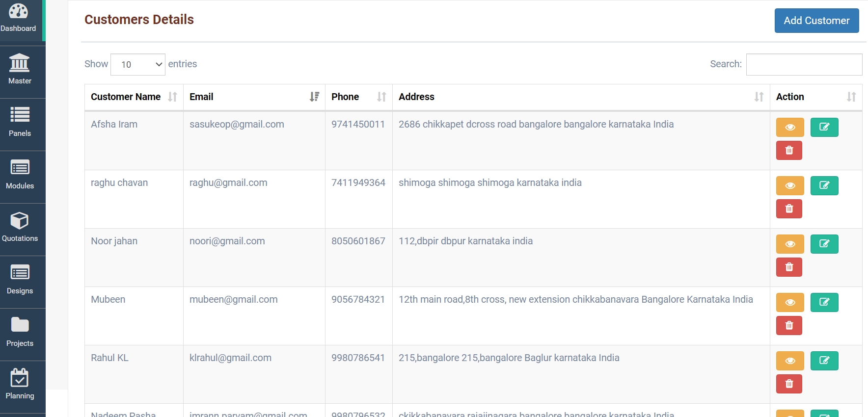Screen dimensions: 868x417
Task: Select phone number 8050601867
Action: pos(358,241)
